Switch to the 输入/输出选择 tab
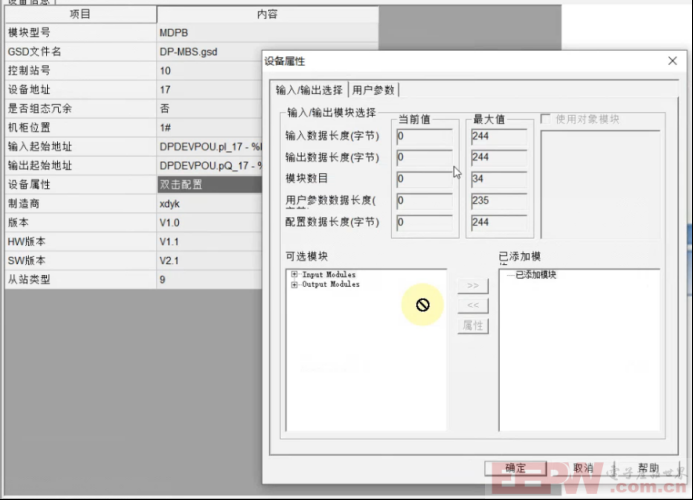Screen dimensions: 693x500 pos(309,90)
